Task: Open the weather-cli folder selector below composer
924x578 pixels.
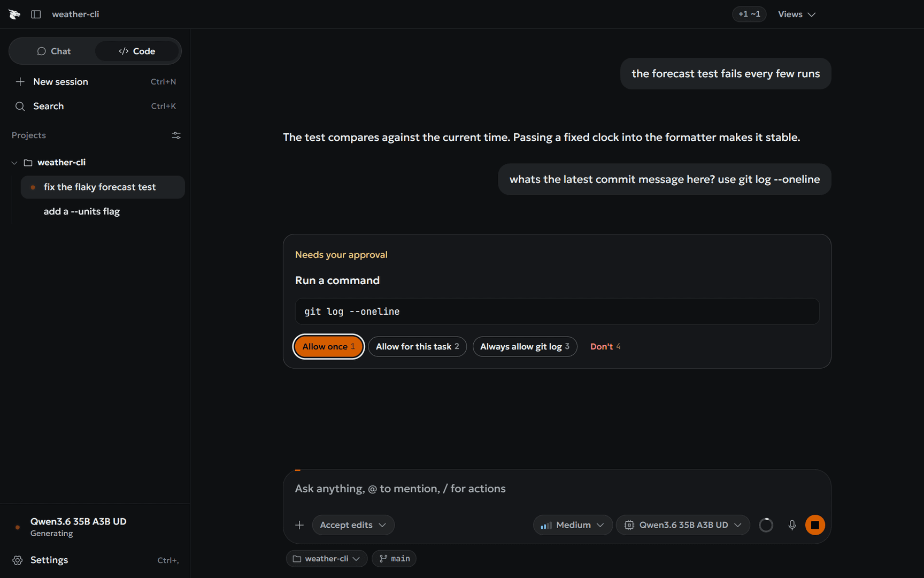Action: pos(326,559)
